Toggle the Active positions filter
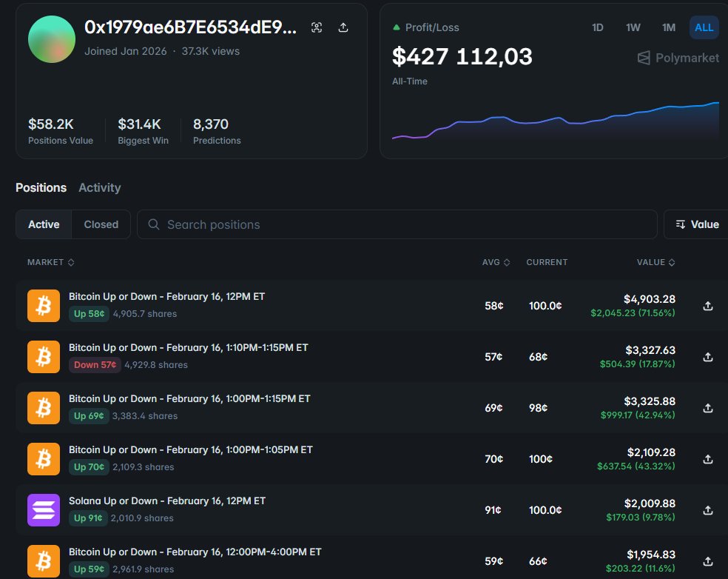This screenshot has height=579, width=728. click(x=43, y=224)
